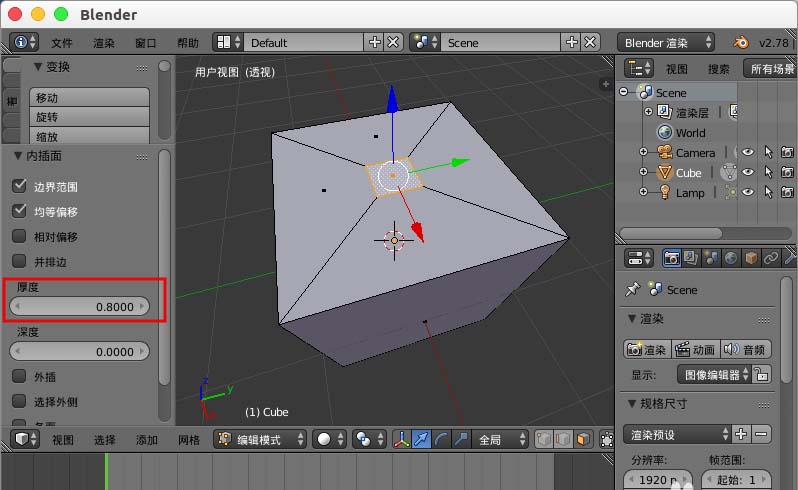Viewport: 798px width, 490px height.
Task: Open the 编辑模式 mode dropdown
Action: coord(260,440)
